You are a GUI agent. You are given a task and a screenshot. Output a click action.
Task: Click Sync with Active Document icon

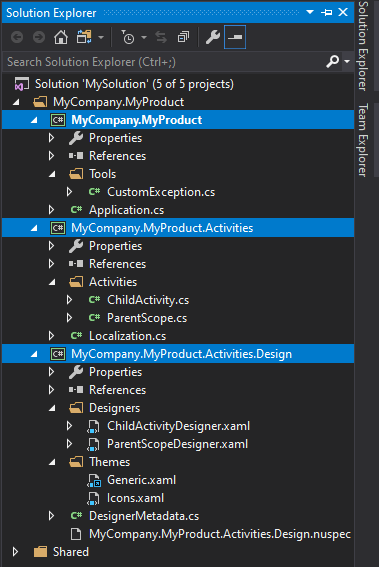(x=161, y=37)
